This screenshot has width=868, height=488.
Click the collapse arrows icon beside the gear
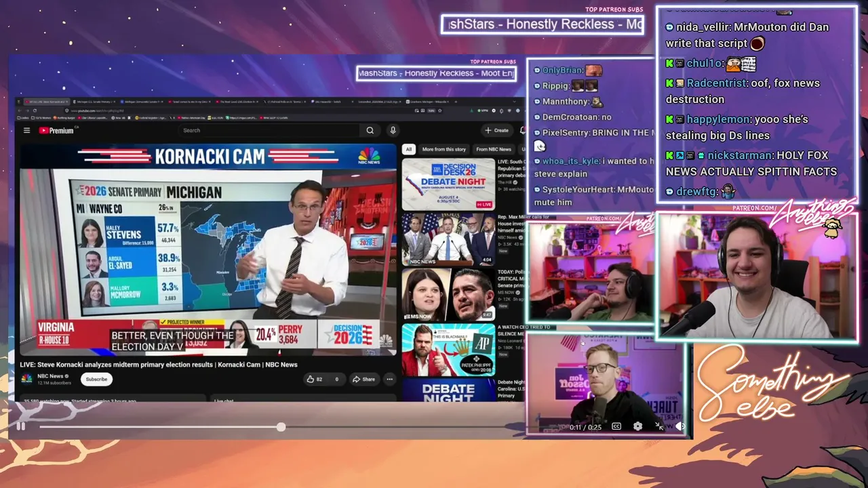click(x=659, y=426)
